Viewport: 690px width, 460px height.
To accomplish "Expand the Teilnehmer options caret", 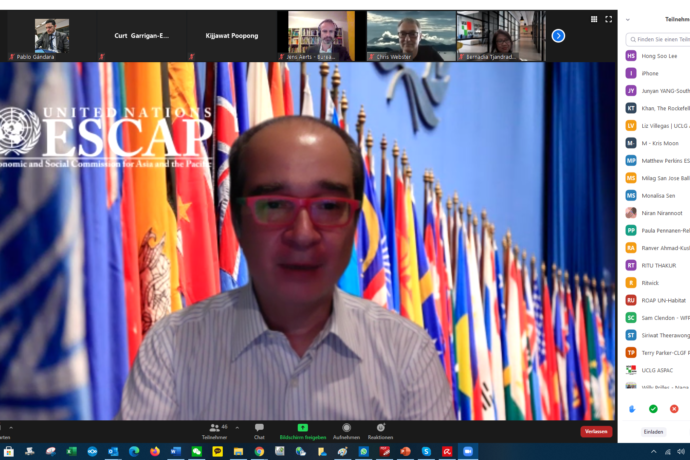I will pyautogui.click(x=237, y=427).
